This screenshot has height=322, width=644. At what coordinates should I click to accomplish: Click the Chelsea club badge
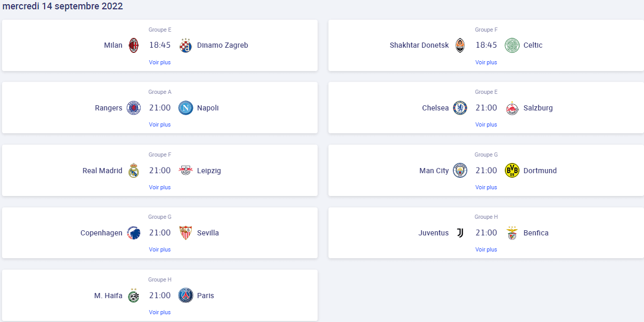pyautogui.click(x=460, y=108)
